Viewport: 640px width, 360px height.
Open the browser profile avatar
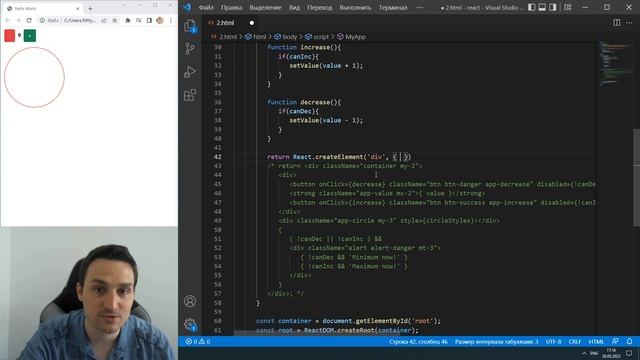point(160,20)
